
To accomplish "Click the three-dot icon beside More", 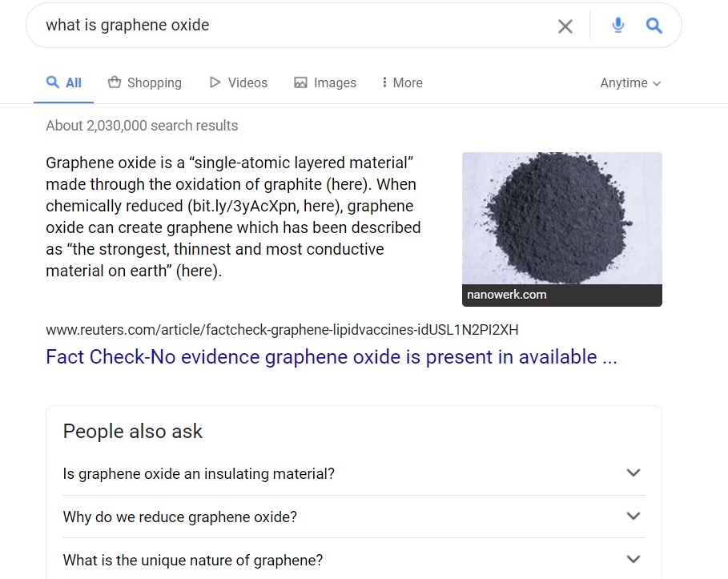I will [x=384, y=82].
